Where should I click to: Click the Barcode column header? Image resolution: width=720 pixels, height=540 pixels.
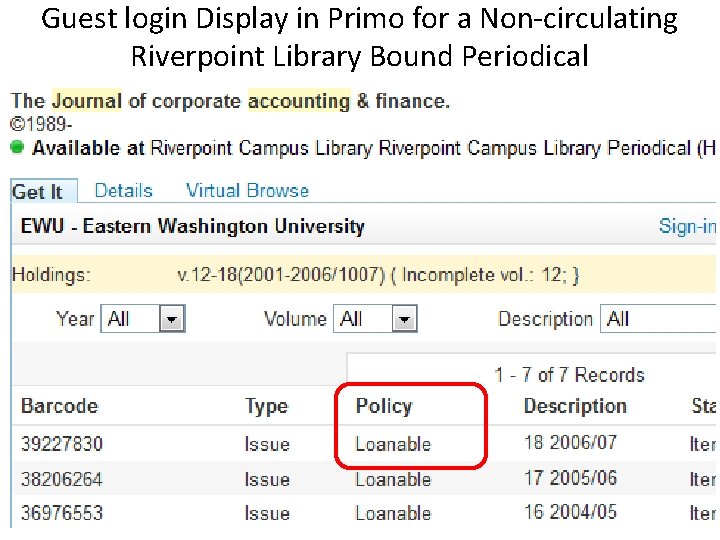coord(60,406)
